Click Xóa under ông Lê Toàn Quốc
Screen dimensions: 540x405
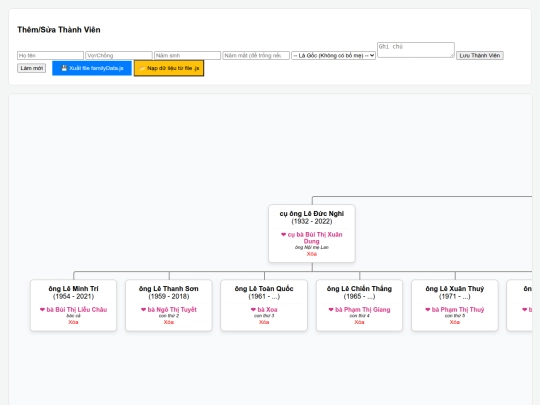[264, 322]
